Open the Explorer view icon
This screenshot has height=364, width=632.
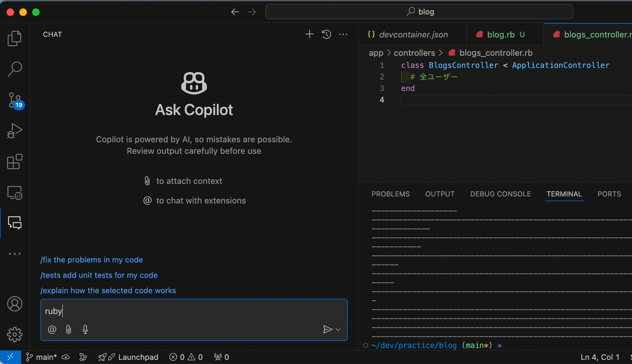click(14, 38)
